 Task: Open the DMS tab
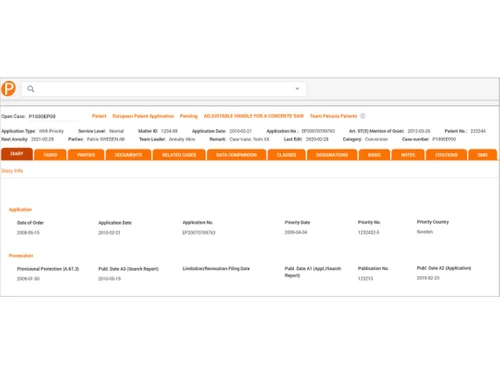click(483, 155)
